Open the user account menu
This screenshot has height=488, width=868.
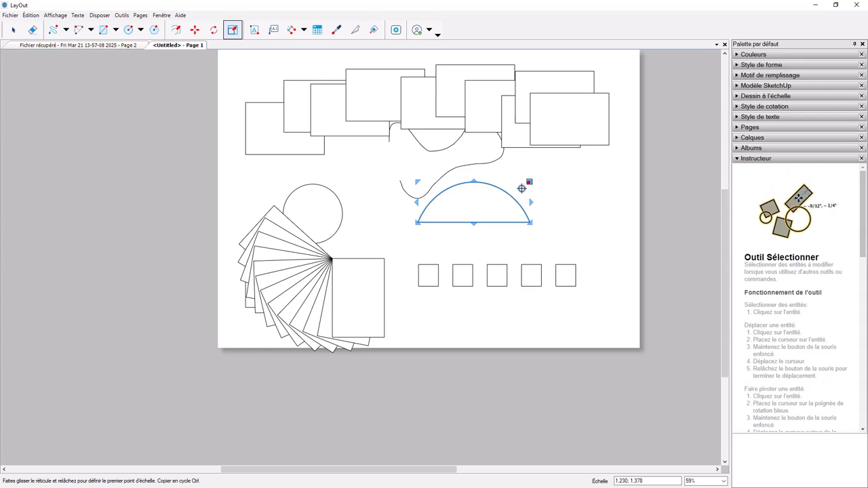tap(417, 29)
